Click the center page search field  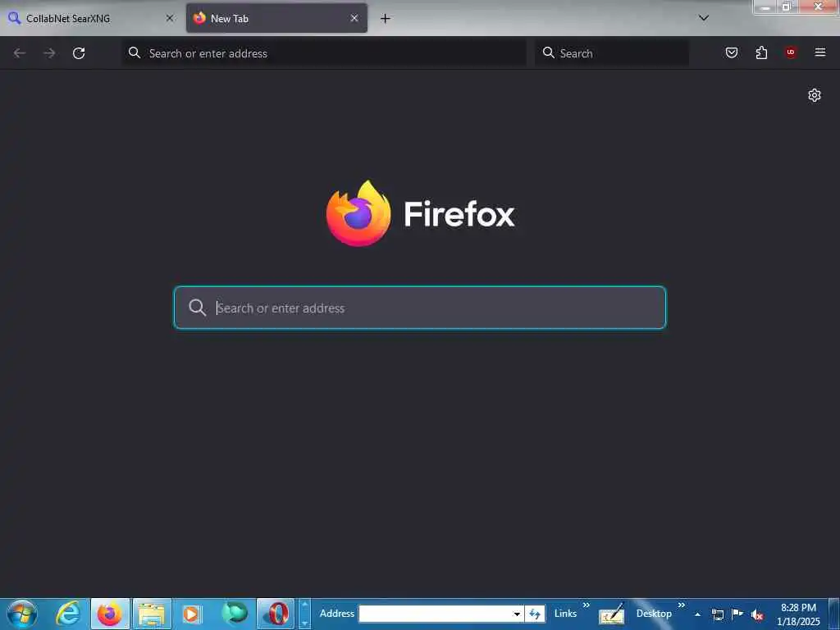420,308
